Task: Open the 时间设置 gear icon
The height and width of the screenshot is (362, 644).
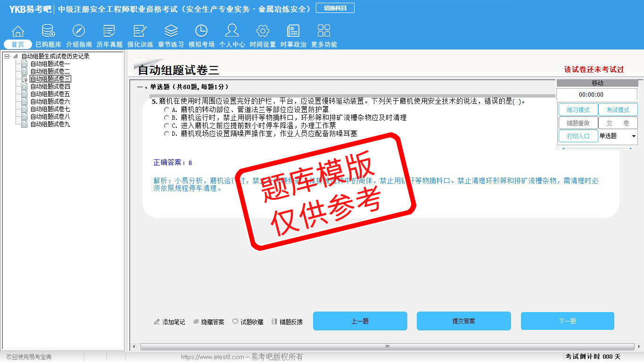Action: [263, 31]
